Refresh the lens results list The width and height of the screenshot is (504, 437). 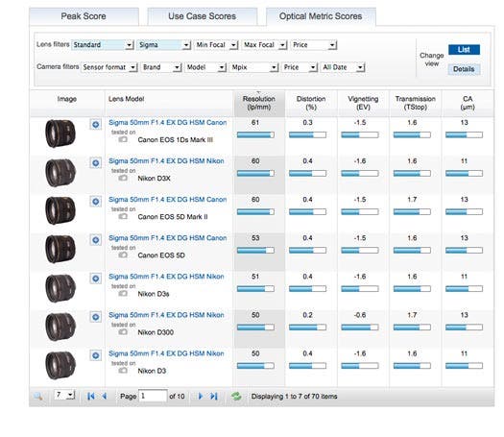(x=236, y=396)
